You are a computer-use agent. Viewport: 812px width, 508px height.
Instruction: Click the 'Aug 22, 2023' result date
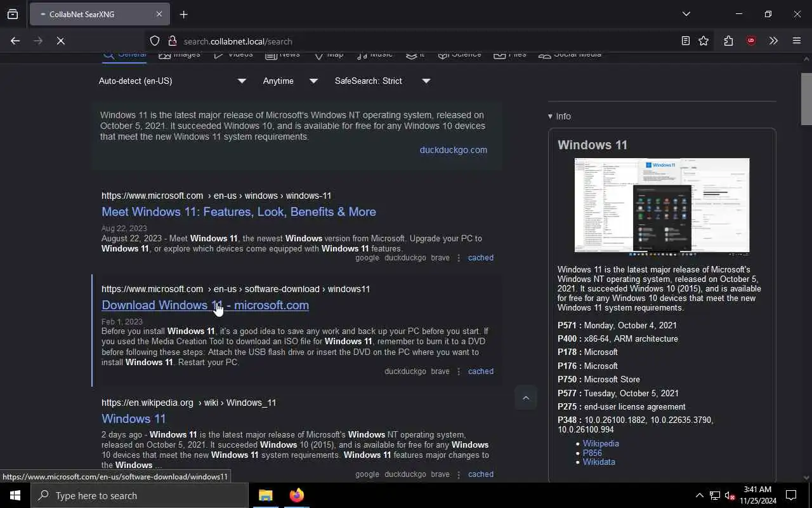coord(124,229)
